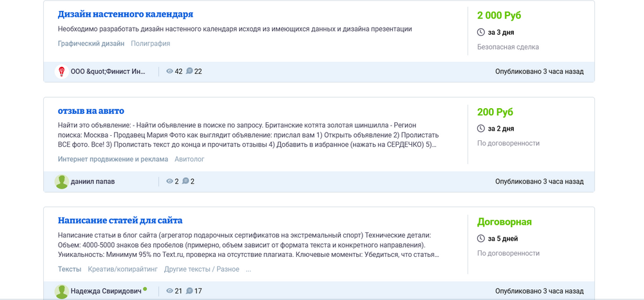Select the 'Полиграфия' category tag
The image size is (644, 300).
tap(150, 44)
